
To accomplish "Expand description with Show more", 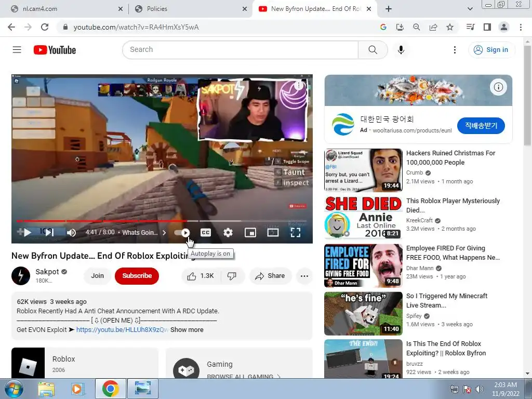I will pos(187,330).
